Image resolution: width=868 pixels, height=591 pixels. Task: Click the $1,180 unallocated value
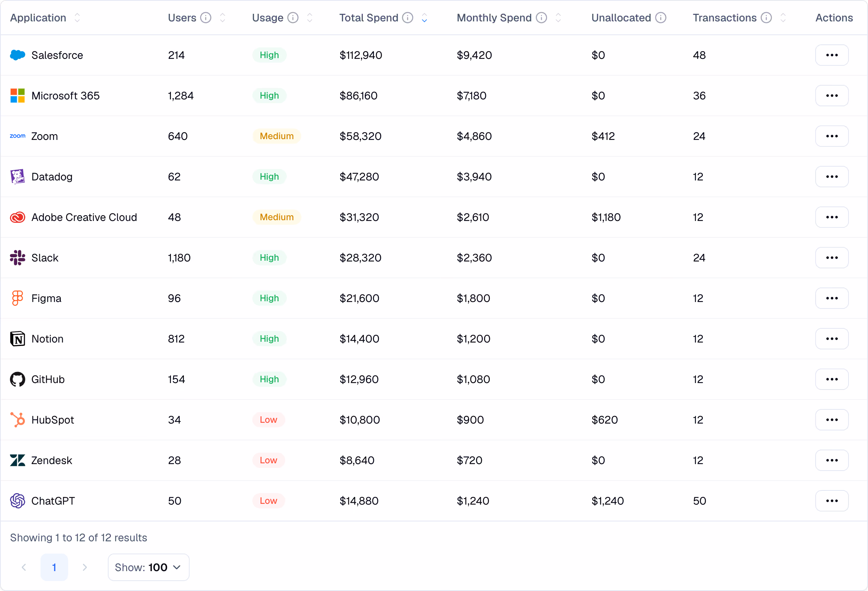tap(606, 217)
